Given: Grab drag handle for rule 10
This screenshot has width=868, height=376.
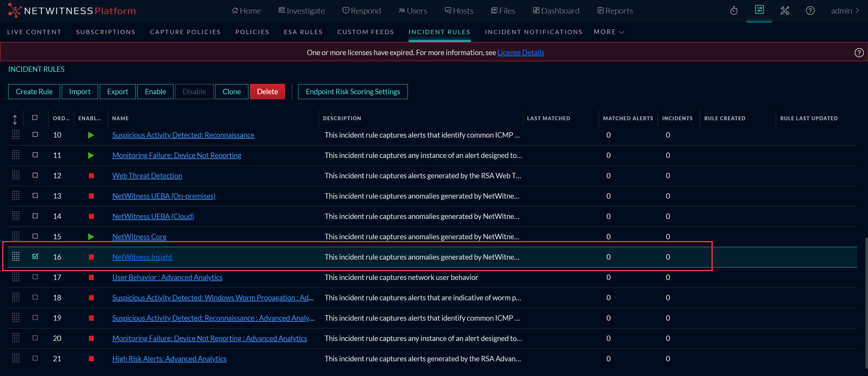Looking at the screenshot, I should click(16, 135).
